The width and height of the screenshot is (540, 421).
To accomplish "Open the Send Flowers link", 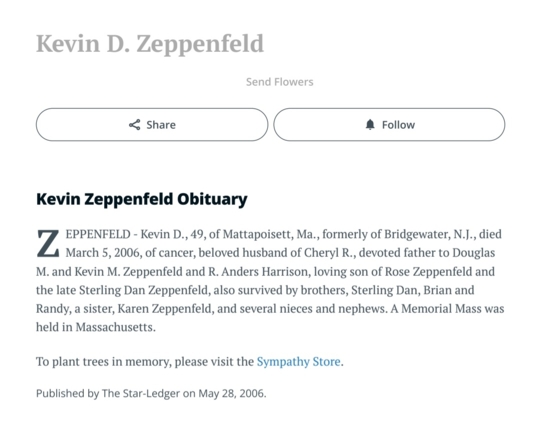I will pos(280,82).
